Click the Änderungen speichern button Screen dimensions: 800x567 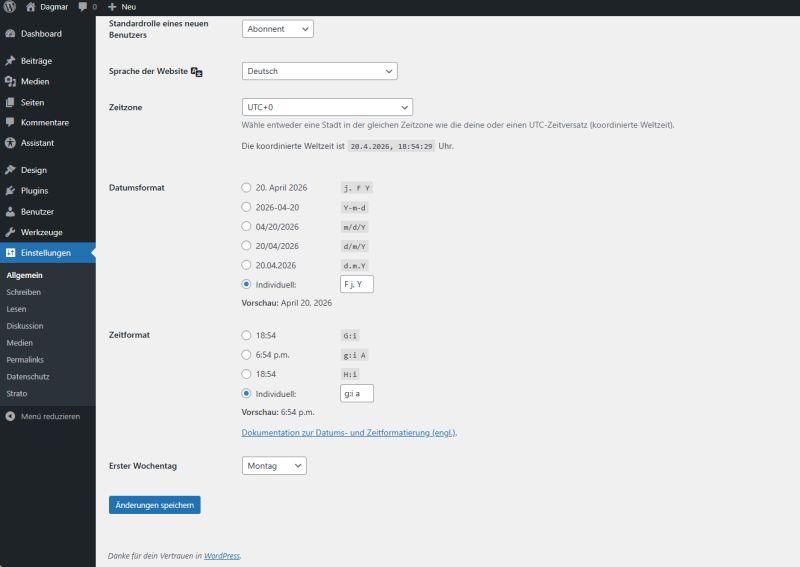click(x=154, y=505)
